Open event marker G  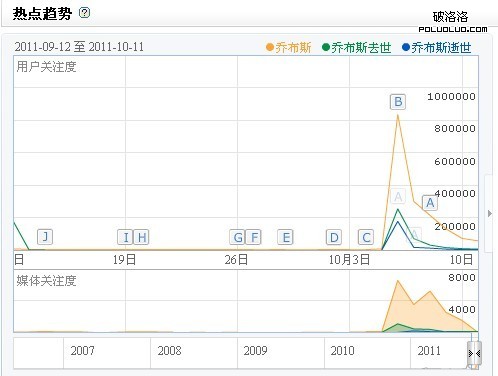[x=237, y=237]
